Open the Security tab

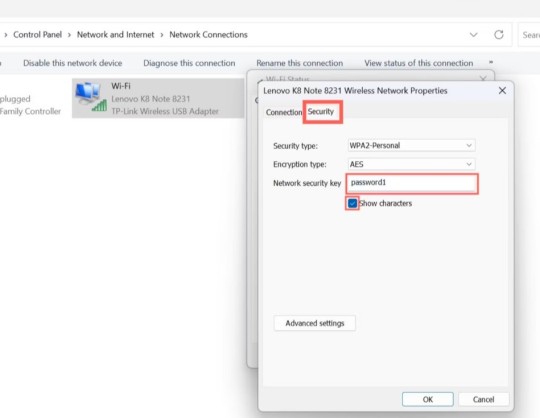321,112
